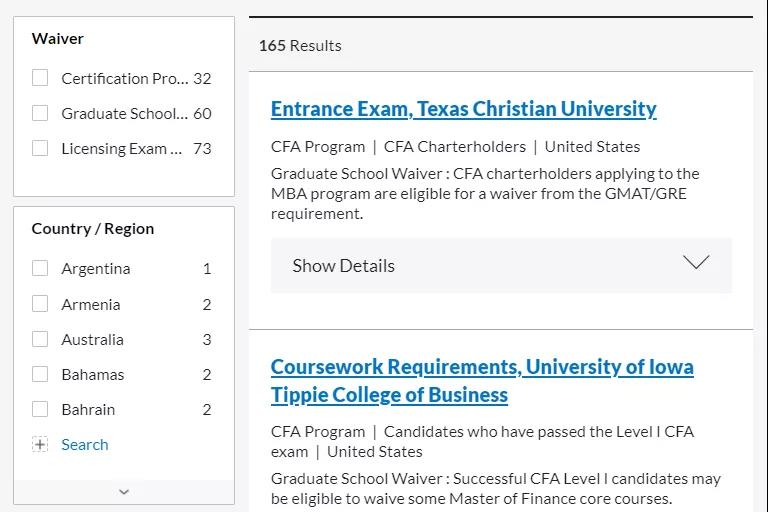This screenshot has height=512, width=768.
Task: Check the Australia country checkbox
Action: coord(40,339)
